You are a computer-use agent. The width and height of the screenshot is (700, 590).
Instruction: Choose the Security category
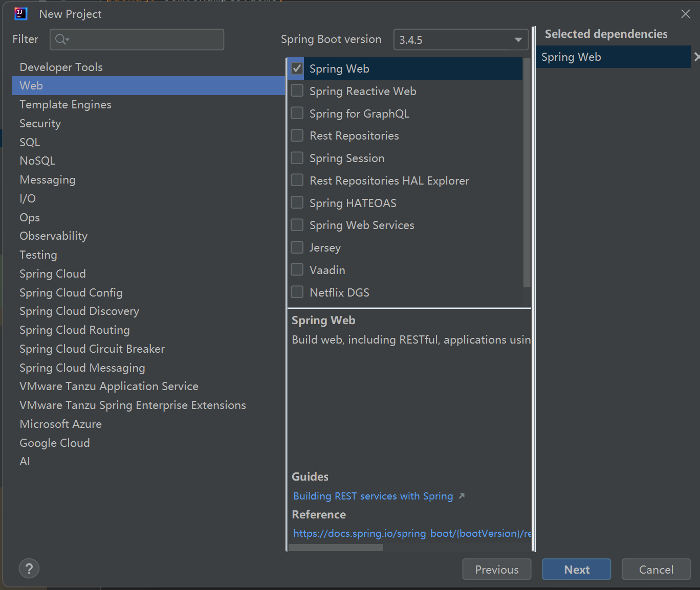(148, 123)
